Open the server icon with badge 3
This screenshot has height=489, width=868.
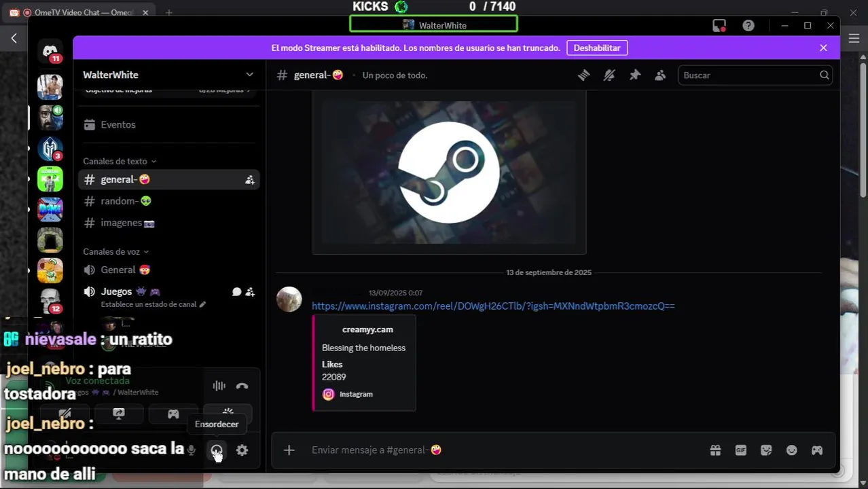tap(50, 148)
